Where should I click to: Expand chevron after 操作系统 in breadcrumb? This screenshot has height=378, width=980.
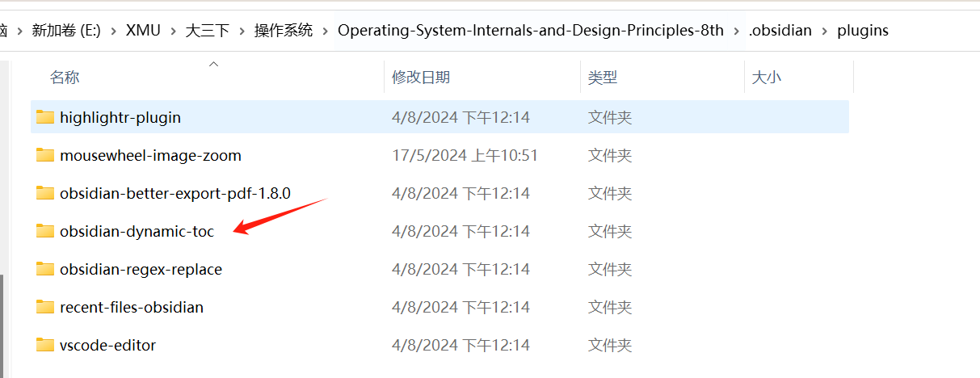[x=326, y=31]
